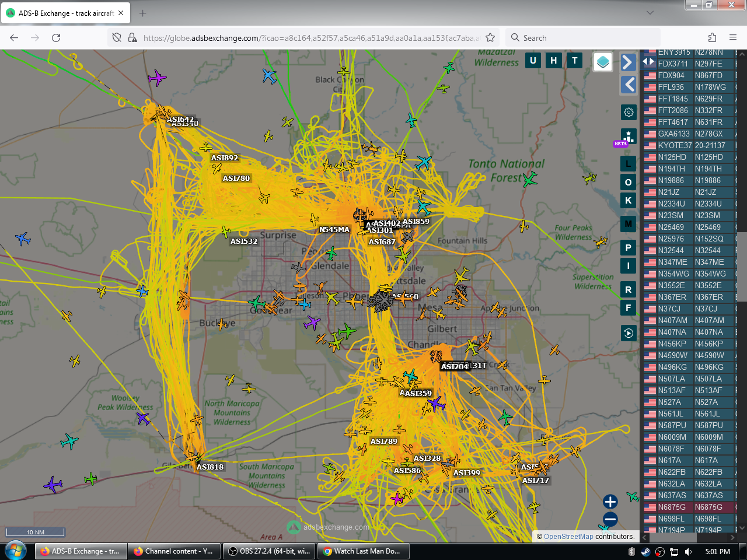The image size is (747, 560).
Task: Click N545MA aircraft label on map
Action: point(334,230)
